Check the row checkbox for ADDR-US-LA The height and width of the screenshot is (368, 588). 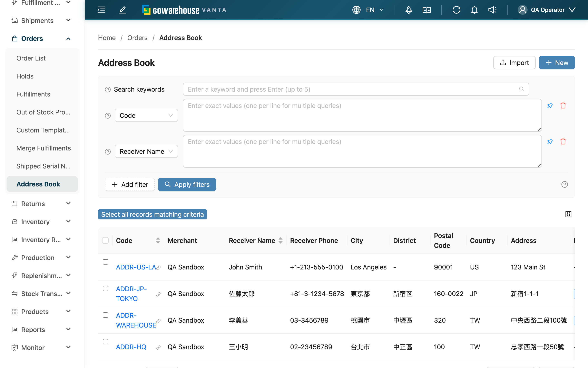tap(105, 262)
